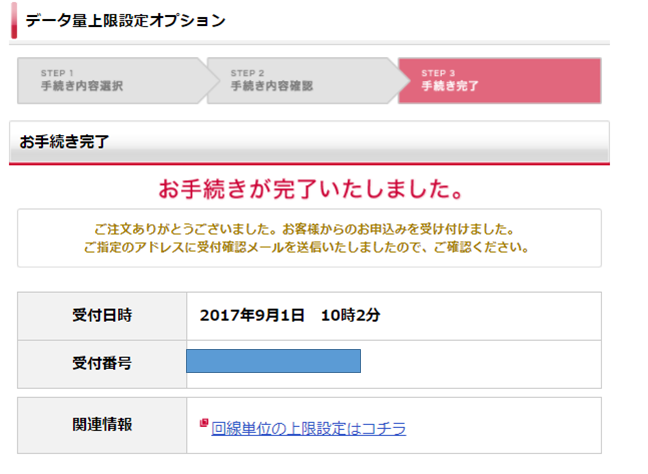Click the red bar beside the page title
Screen dimensions: 648x474
(14, 20)
